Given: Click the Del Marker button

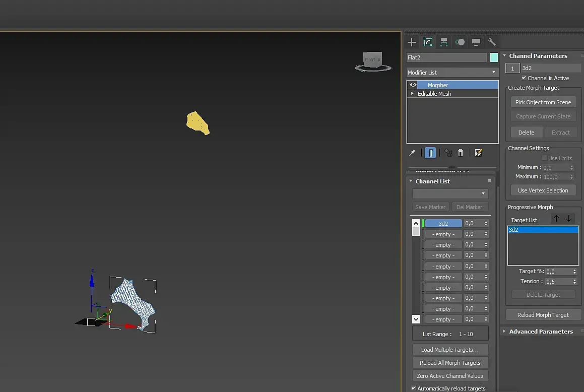Looking at the screenshot, I should (x=469, y=207).
